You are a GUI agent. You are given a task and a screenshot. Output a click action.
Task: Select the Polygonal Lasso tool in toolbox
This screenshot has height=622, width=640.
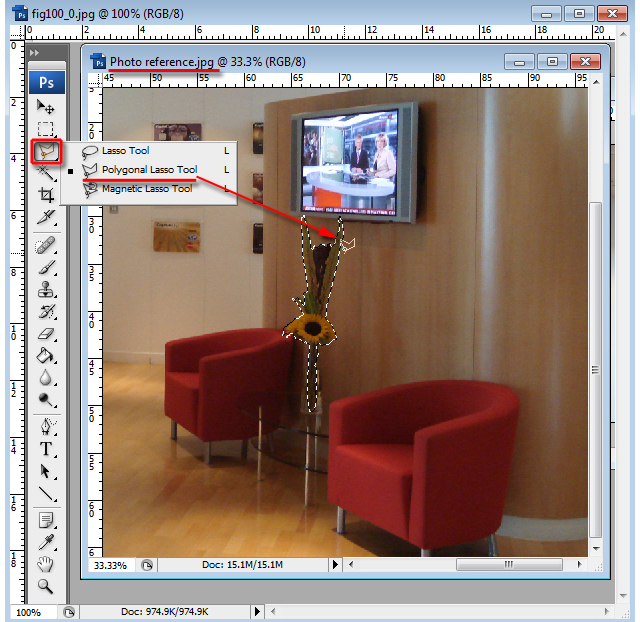46,151
